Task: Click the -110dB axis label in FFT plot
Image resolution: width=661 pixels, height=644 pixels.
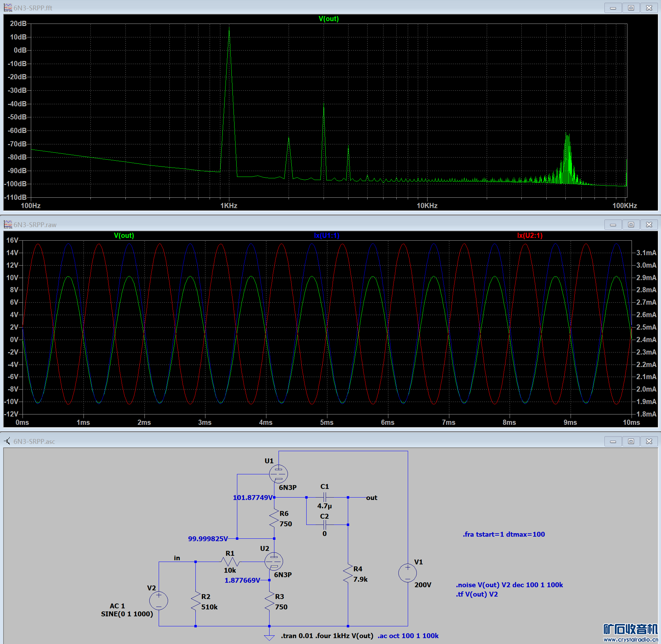Action: coord(16,197)
